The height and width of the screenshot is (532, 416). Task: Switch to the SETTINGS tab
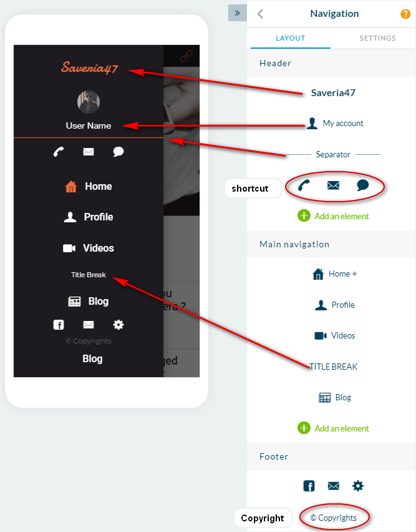tap(377, 38)
